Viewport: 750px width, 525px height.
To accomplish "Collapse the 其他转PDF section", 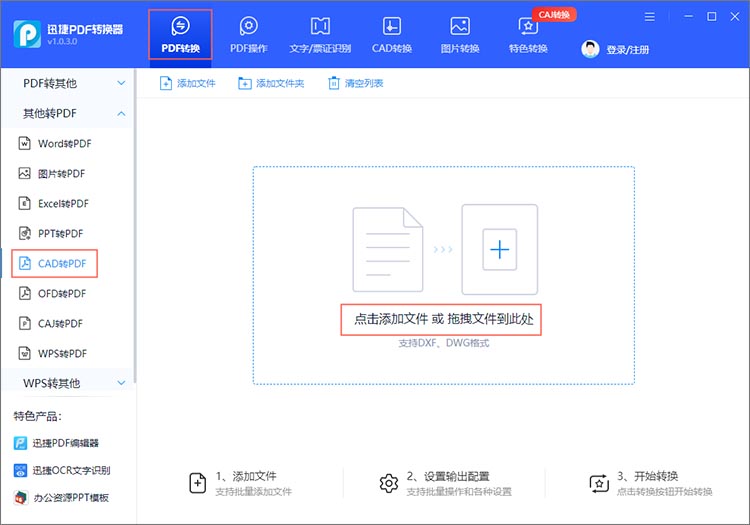I will click(68, 113).
